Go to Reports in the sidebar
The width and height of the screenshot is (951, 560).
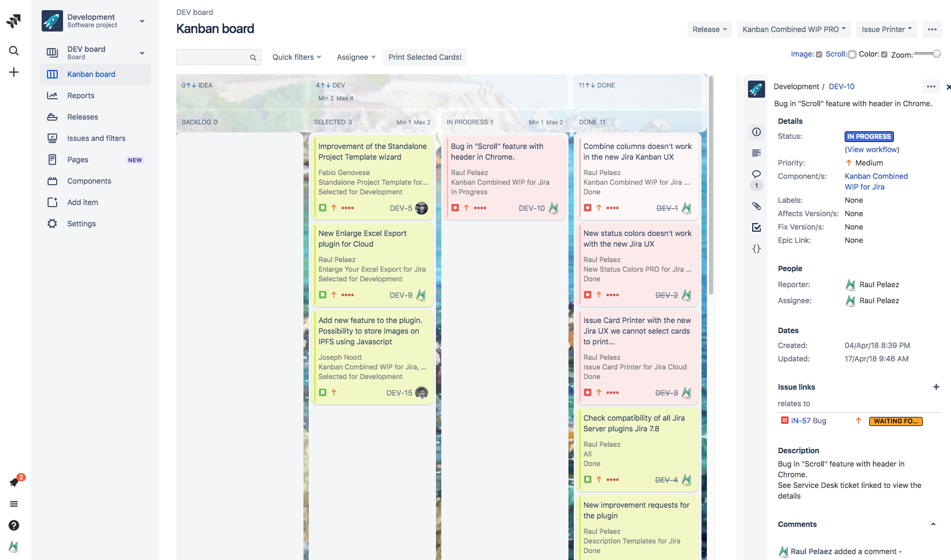pos(81,96)
